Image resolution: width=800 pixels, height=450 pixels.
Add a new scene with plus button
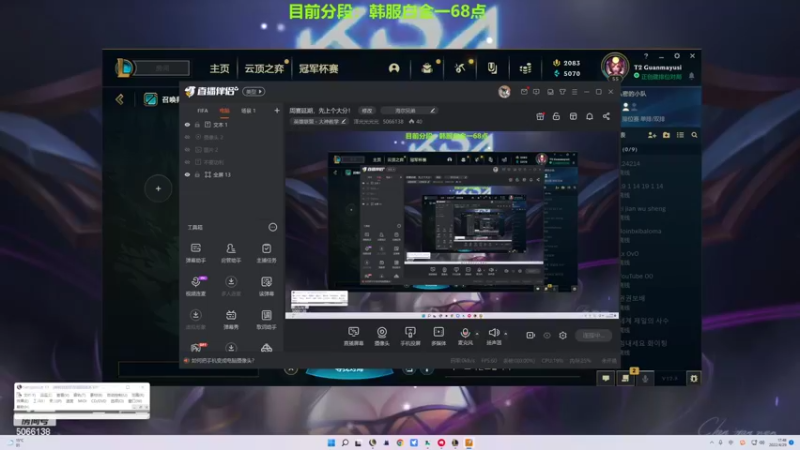click(x=277, y=110)
